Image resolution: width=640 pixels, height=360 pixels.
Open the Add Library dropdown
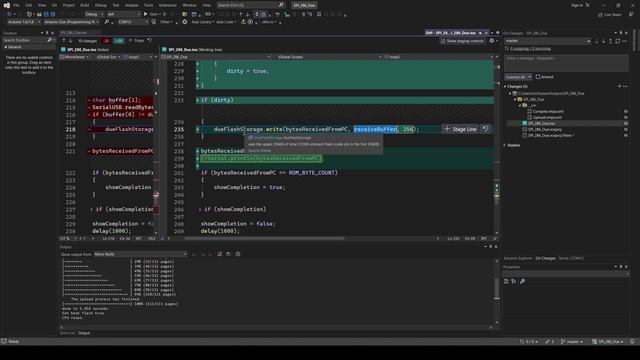[x=202, y=22]
